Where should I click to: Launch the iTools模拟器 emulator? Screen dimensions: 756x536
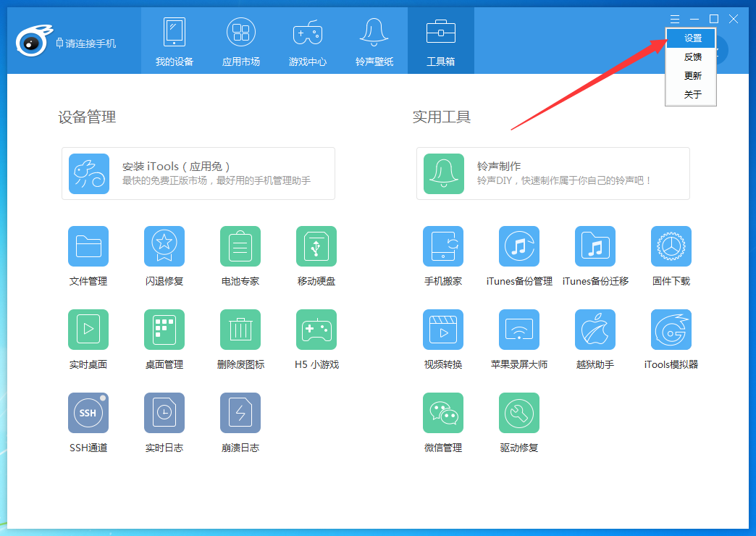(x=671, y=338)
